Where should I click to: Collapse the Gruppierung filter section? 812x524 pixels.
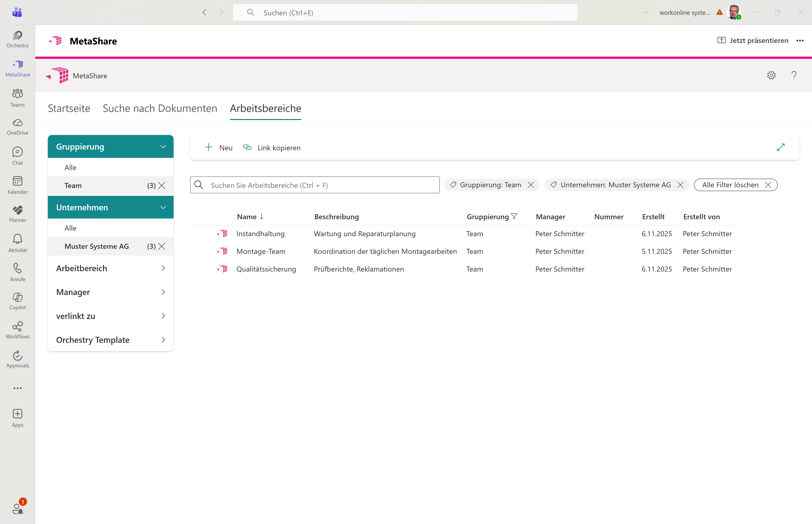(163, 147)
